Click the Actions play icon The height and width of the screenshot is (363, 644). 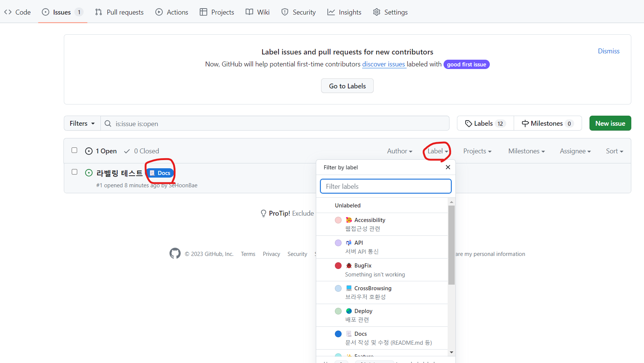159,12
